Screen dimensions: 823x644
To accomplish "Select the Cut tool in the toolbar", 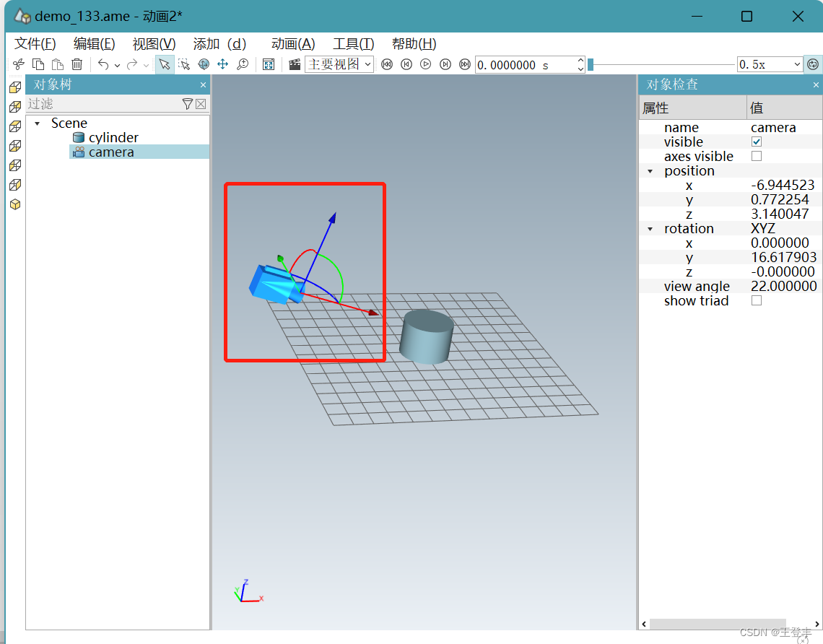I will (x=18, y=64).
